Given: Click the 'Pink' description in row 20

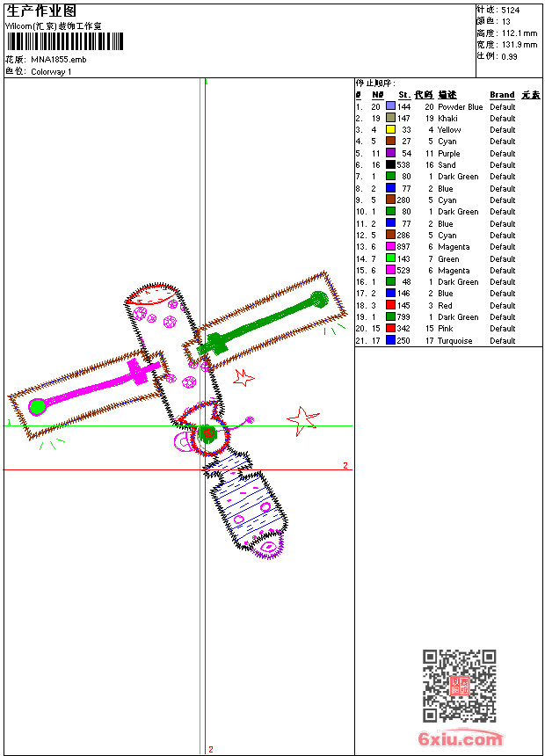Looking at the screenshot, I should [445, 329].
